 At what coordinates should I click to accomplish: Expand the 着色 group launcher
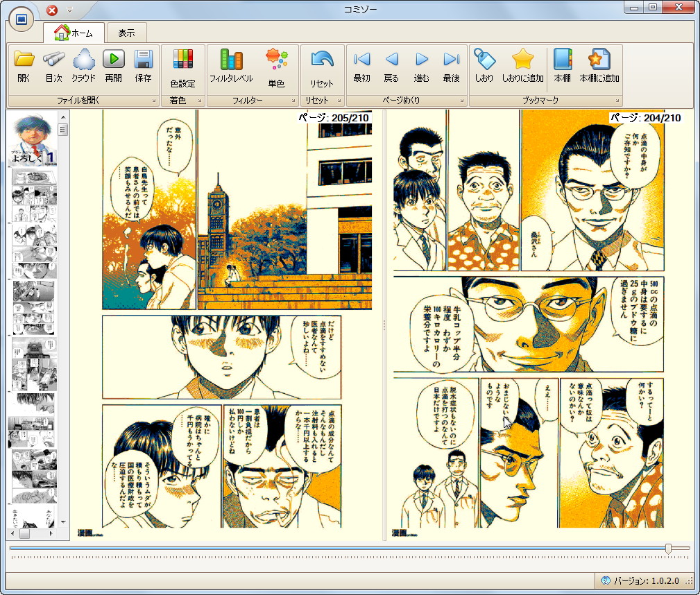pos(200,101)
